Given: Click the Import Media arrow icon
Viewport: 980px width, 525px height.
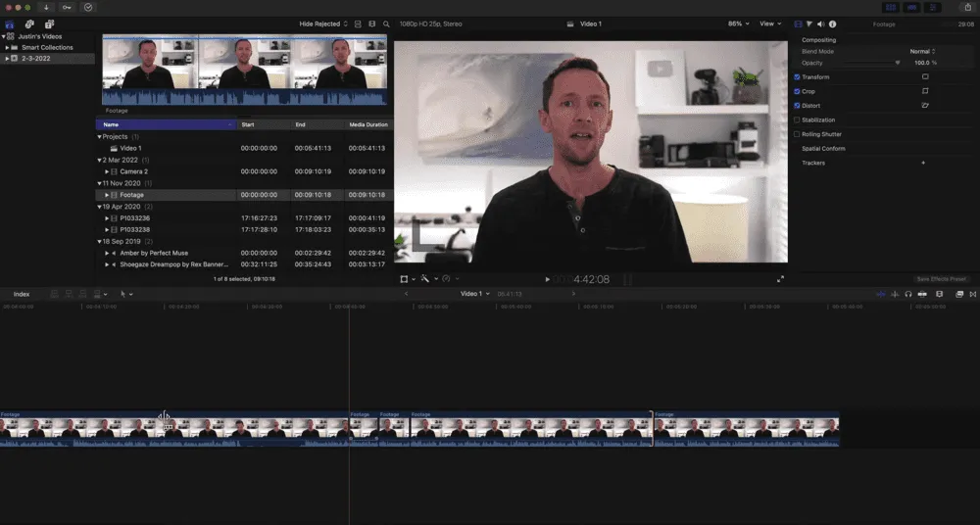Looking at the screenshot, I should (x=46, y=7).
